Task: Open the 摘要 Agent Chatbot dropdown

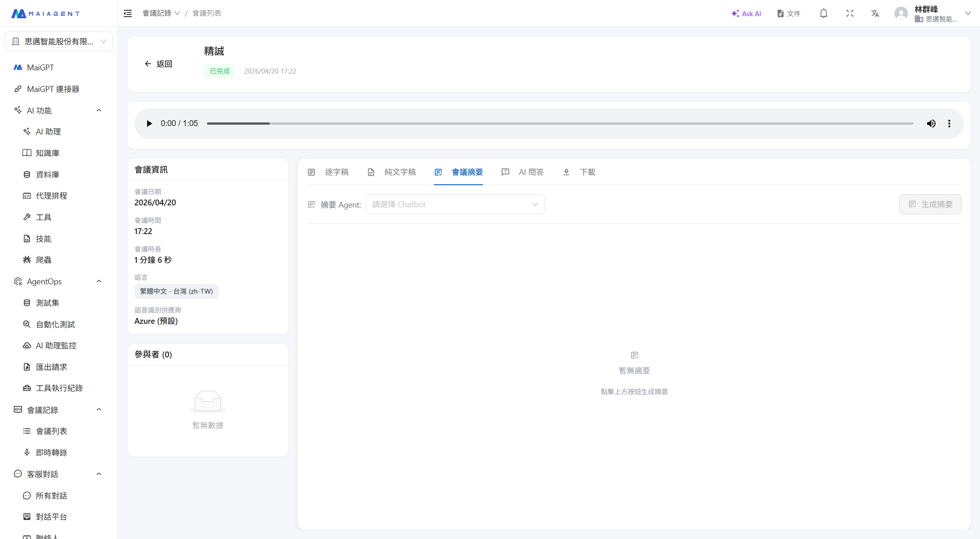Action: (455, 204)
